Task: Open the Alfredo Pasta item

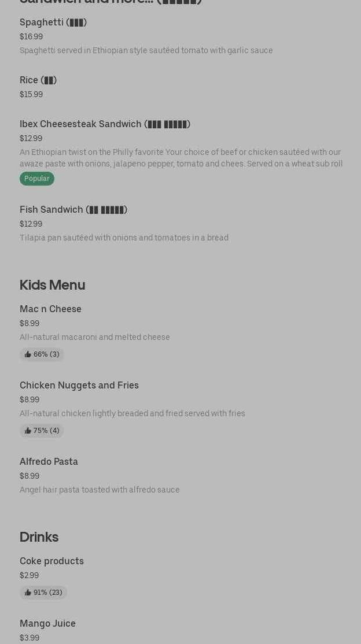Action: click(49, 462)
